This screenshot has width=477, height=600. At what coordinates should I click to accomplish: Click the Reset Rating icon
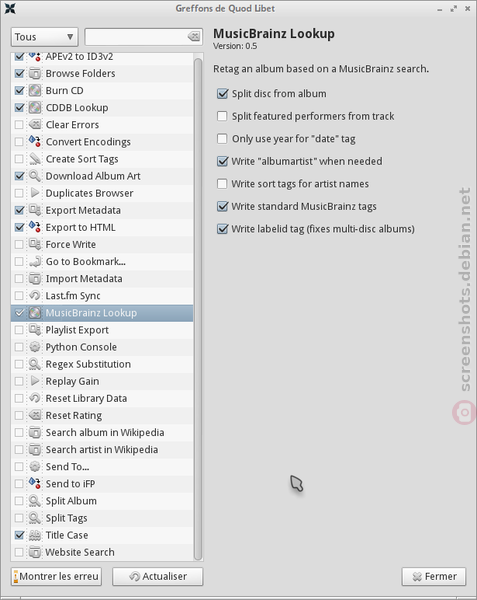tap(35, 415)
